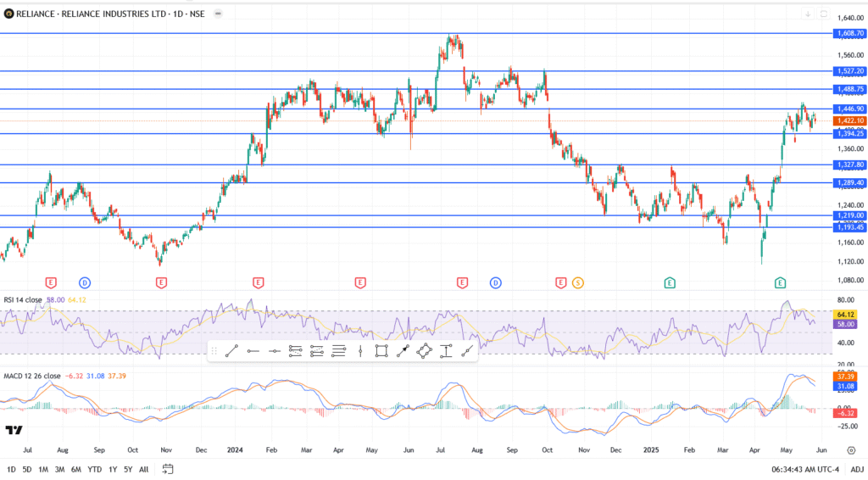Select the trend line drawing tool

coord(232,350)
